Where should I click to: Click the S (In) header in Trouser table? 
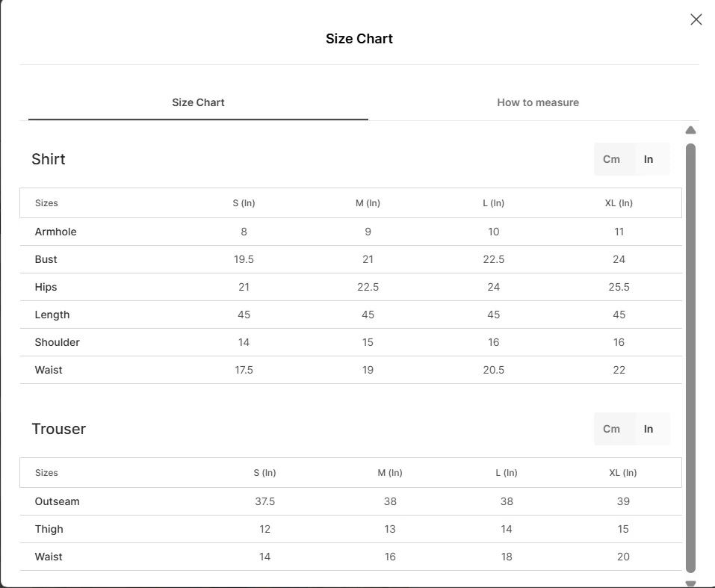click(264, 473)
